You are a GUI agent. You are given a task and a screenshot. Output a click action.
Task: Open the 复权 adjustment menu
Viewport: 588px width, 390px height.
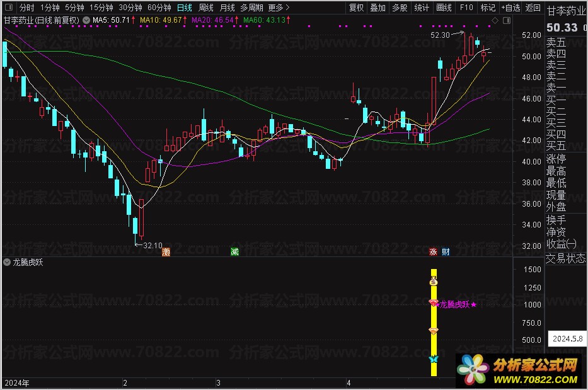click(x=356, y=8)
